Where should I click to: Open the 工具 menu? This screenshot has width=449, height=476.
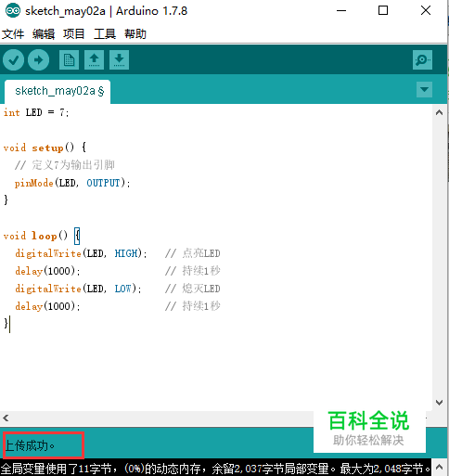tap(105, 33)
